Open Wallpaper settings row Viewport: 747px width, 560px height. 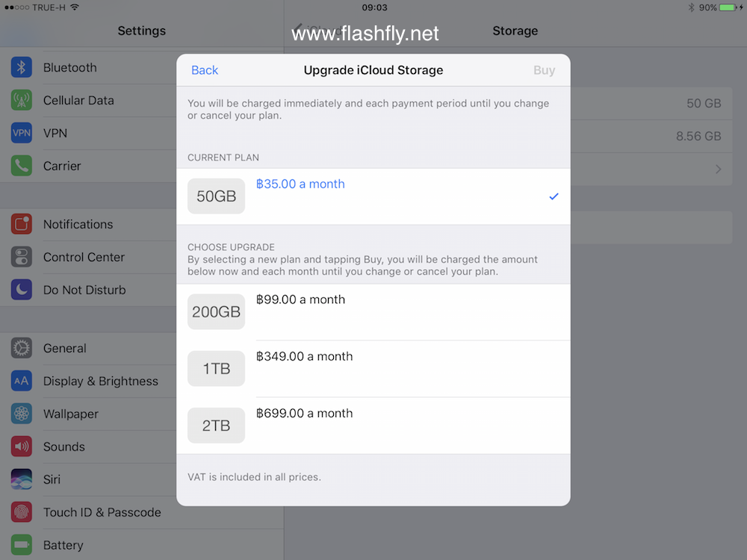(x=71, y=414)
